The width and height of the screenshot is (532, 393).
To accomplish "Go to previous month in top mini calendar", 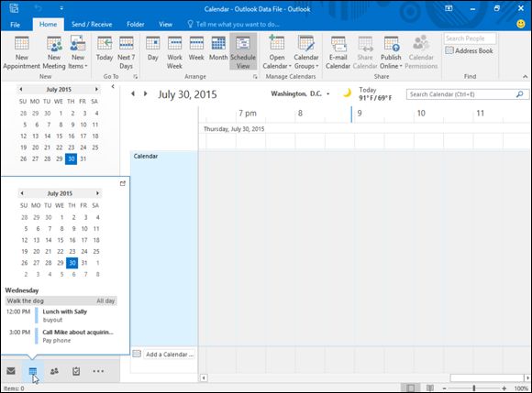I will (x=21, y=89).
